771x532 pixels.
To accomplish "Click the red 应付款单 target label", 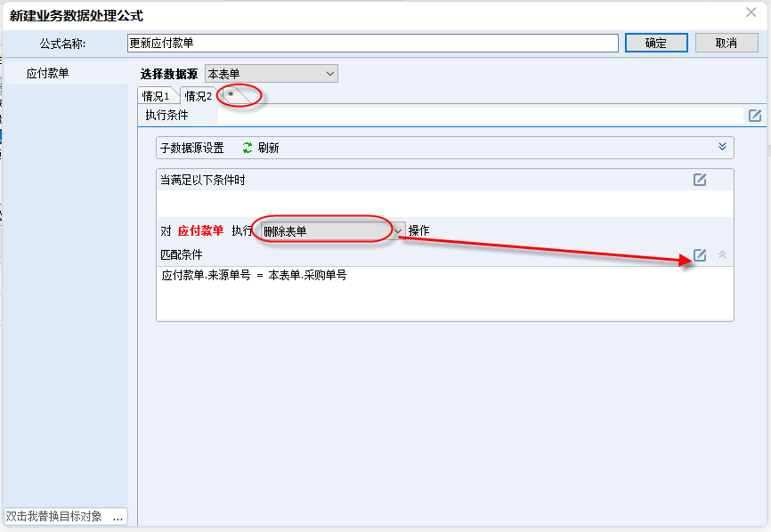I will coord(200,230).
